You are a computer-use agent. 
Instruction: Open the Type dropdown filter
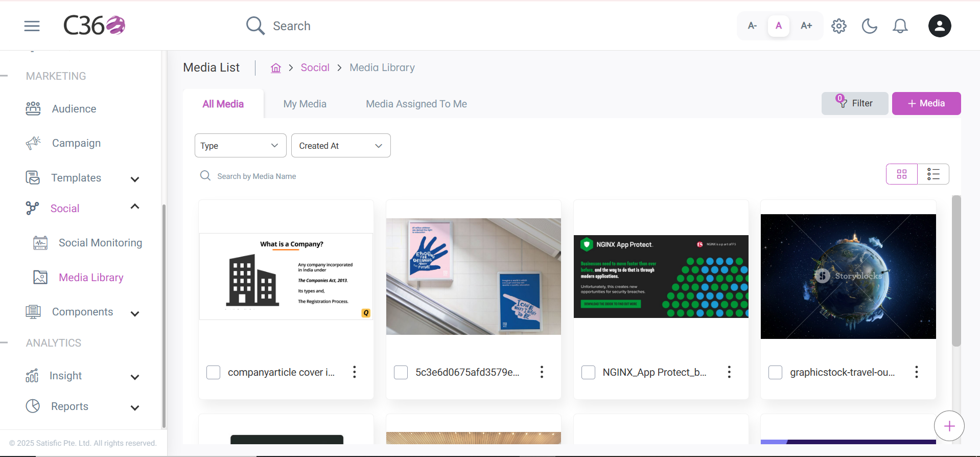click(241, 146)
